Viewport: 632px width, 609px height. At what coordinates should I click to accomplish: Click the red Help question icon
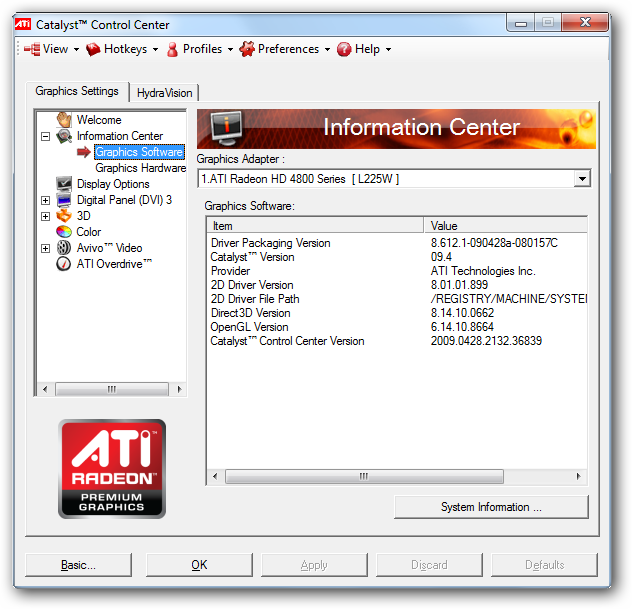344,49
